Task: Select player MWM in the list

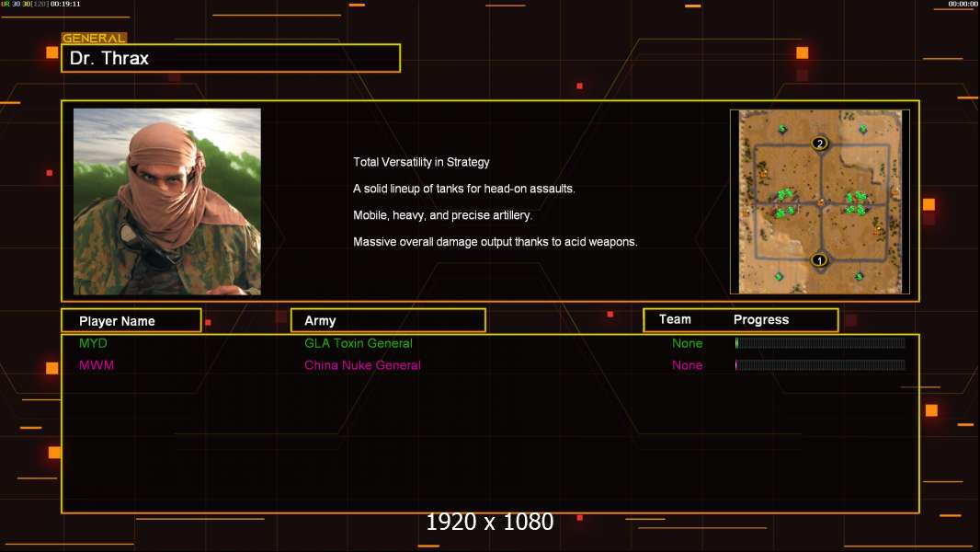Action: [97, 365]
